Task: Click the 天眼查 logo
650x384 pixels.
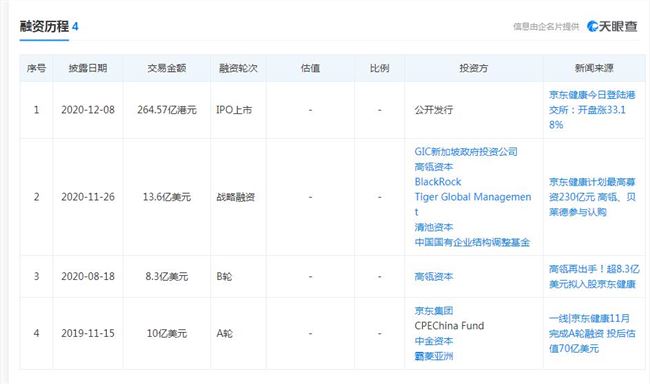Action: click(612, 27)
